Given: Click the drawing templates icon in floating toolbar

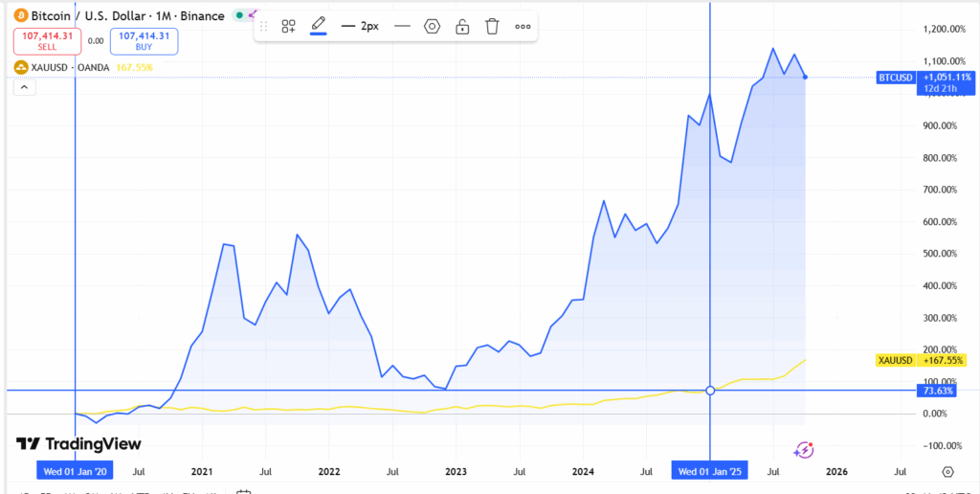Looking at the screenshot, I should 288,27.
